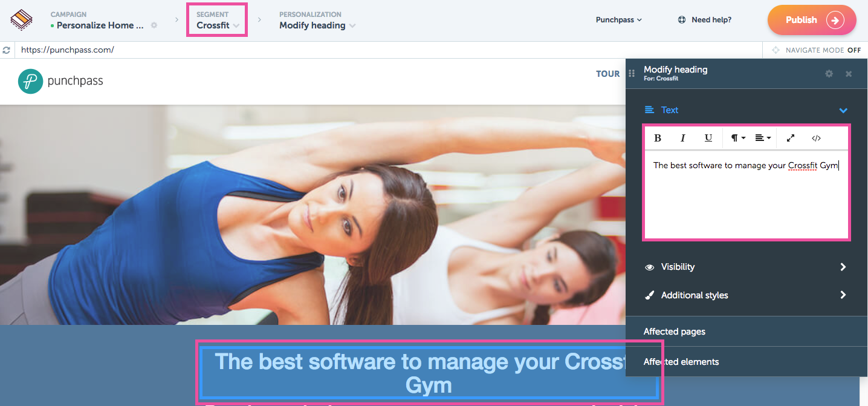Click the Navigate Mode crosshair icon
The image size is (868, 406).
[x=777, y=50]
